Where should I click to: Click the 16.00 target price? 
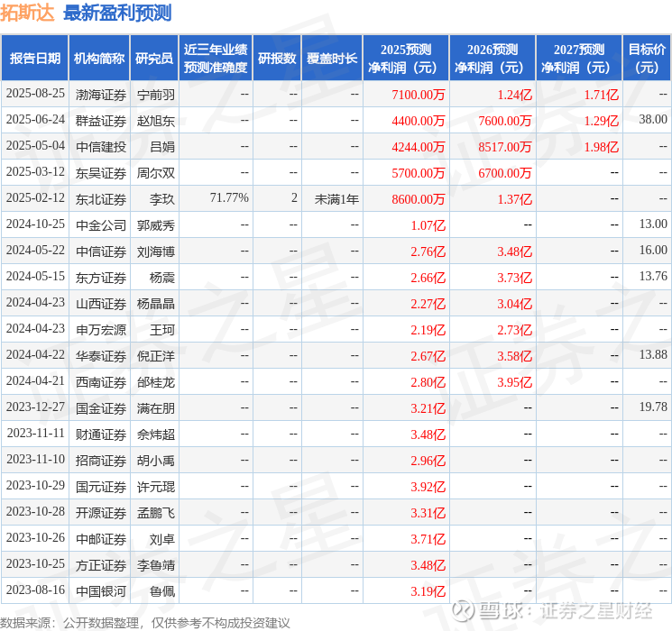point(653,251)
